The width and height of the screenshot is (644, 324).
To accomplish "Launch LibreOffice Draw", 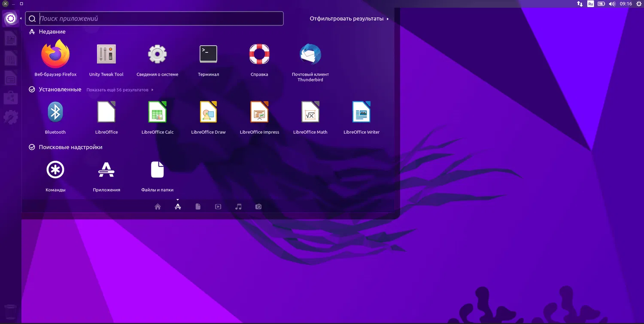I will (x=208, y=112).
